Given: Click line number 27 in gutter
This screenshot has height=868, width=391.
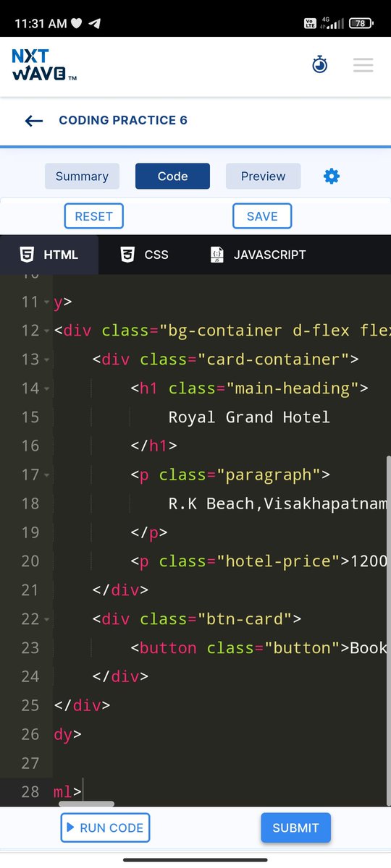Looking at the screenshot, I should click(x=30, y=763).
